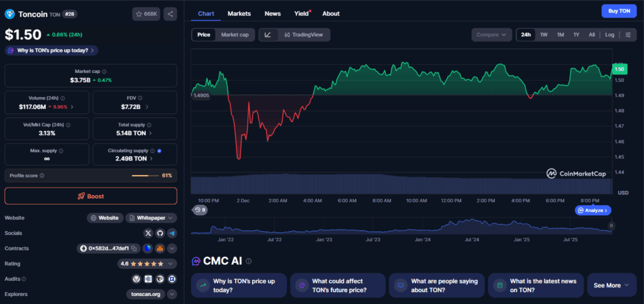Go to the Markets tab
The width and height of the screenshot is (644, 304).
(x=239, y=13)
